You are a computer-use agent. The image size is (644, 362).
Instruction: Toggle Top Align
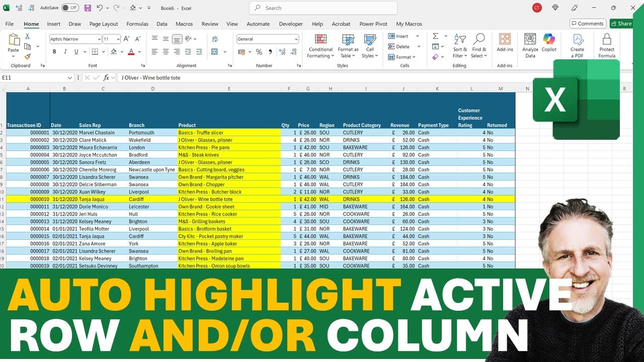tap(154, 39)
